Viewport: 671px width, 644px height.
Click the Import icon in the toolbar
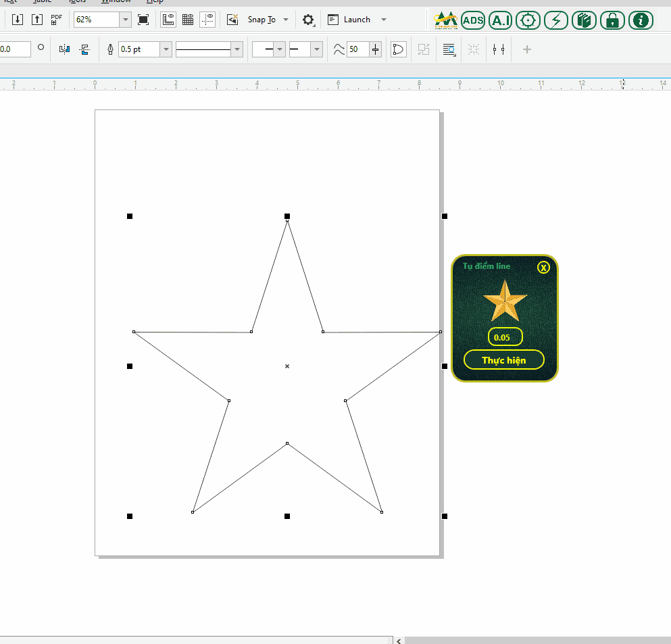(18, 20)
